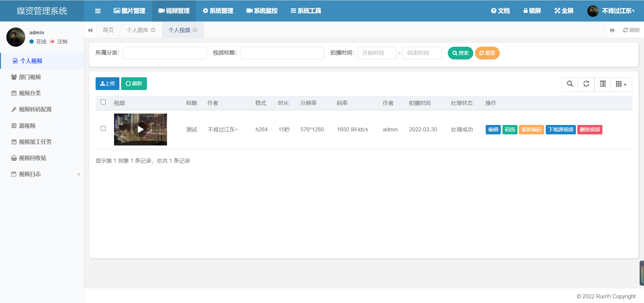Switch to the 首页 tab
This screenshot has width=644, height=303.
108,30
